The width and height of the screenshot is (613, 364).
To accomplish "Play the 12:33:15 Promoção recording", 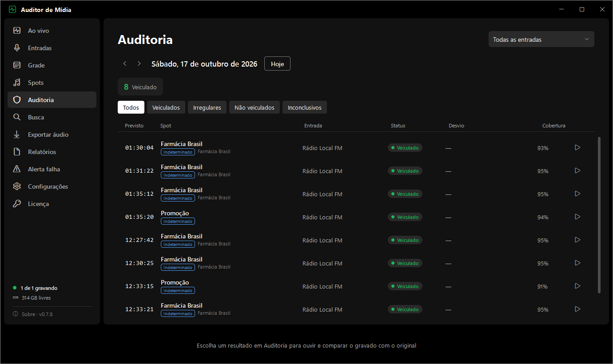I will (x=577, y=286).
